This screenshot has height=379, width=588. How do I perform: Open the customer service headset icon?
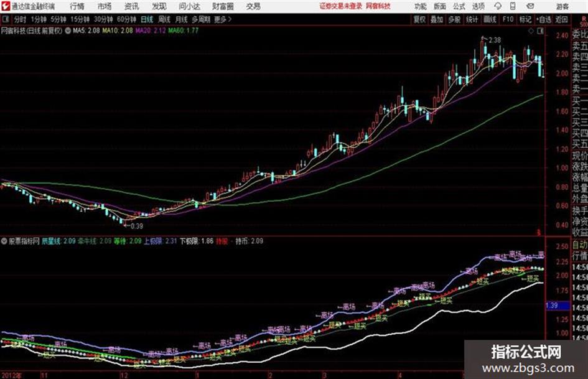click(498, 6)
